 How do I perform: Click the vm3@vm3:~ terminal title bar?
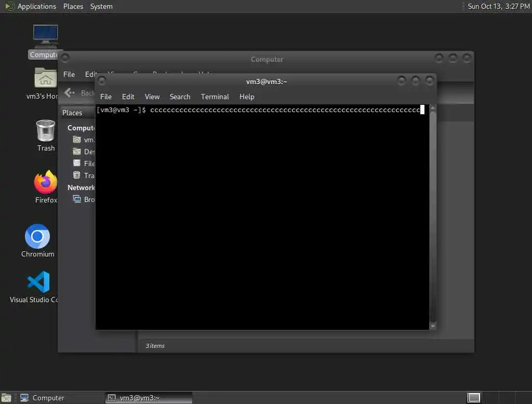[267, 82]
